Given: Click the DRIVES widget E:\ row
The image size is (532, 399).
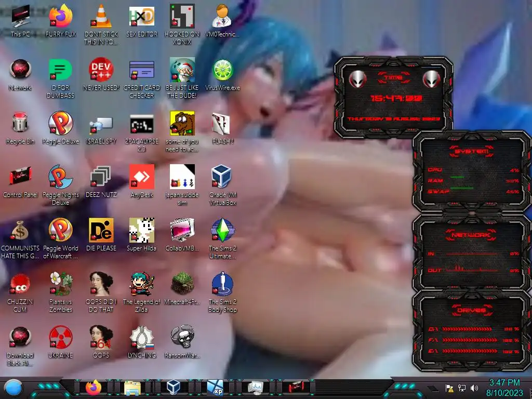Looking at the screenshot, I should (474, 351).
